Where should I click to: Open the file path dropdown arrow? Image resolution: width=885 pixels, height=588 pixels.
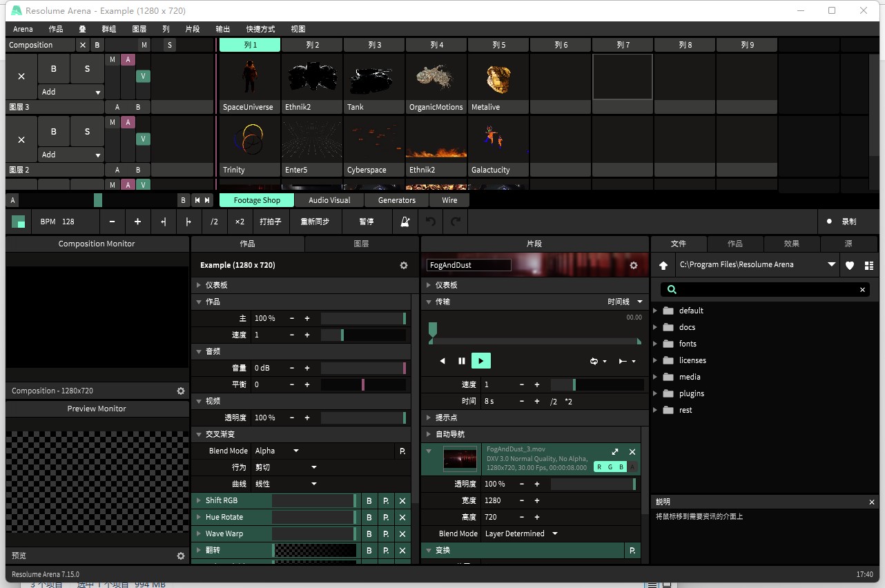click(x=831, y=265)
